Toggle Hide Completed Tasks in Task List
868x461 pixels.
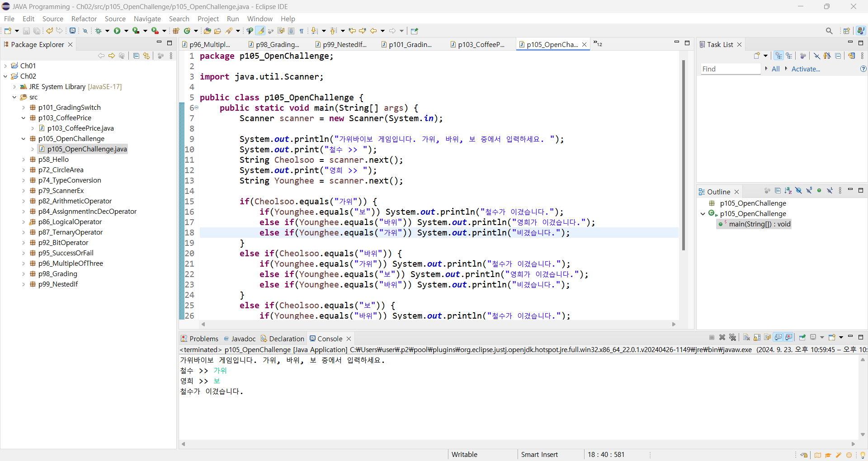click(x=817, y=56)
